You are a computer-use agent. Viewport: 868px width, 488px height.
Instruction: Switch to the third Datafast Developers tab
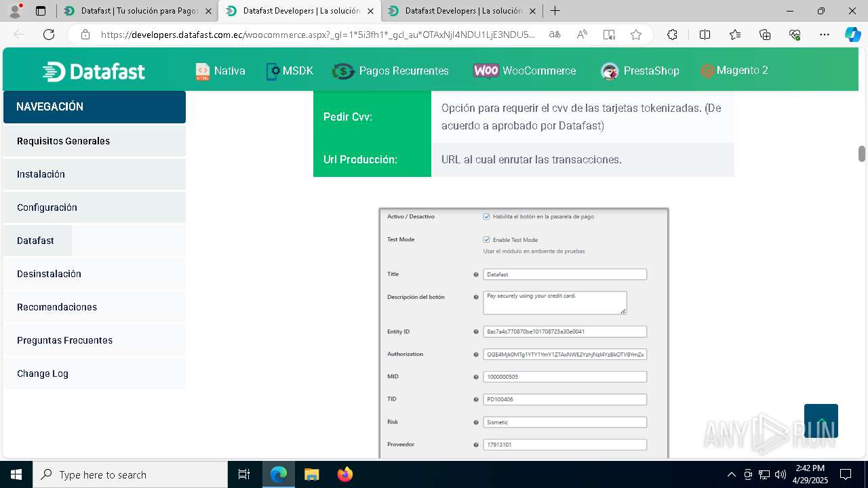[462, 11]
